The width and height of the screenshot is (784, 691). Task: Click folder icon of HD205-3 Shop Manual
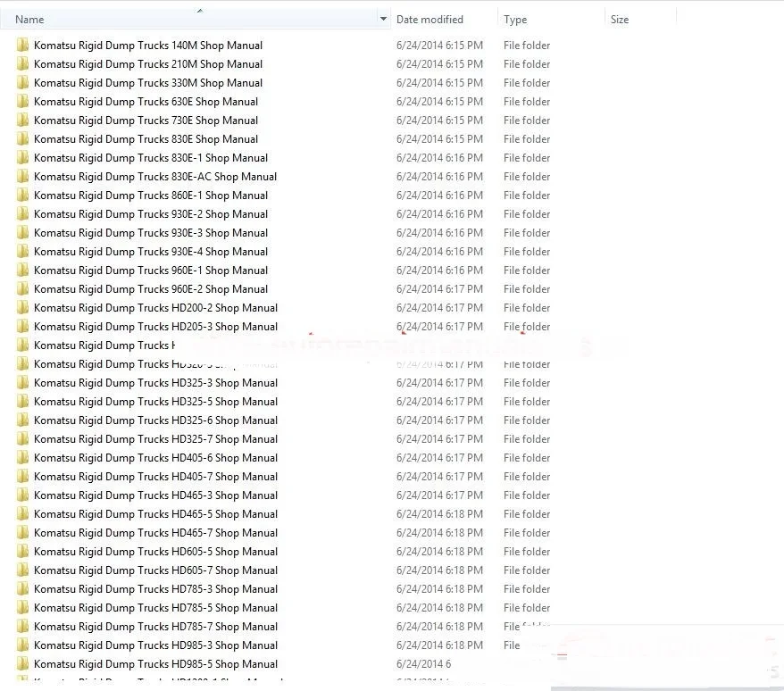point(22,327)
